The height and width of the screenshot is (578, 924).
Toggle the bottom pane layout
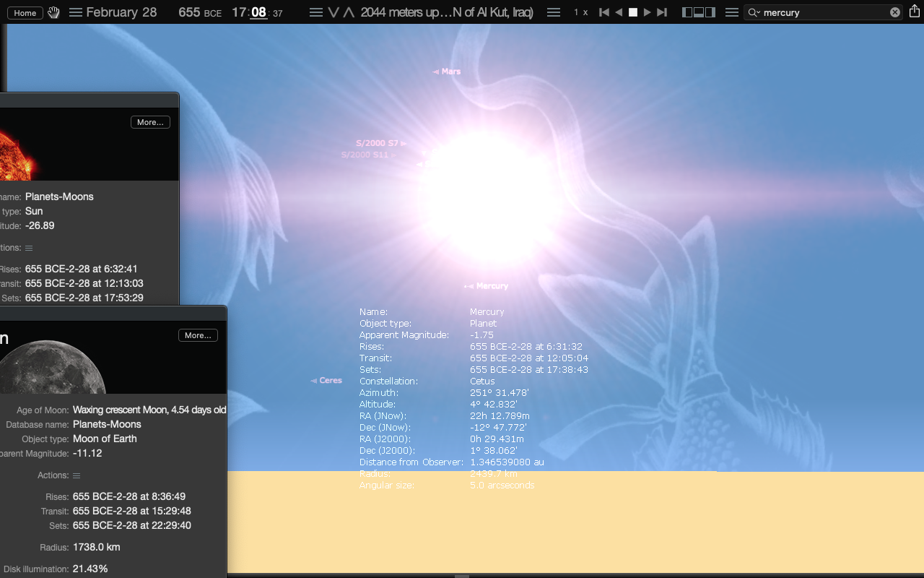coord(699,12)
